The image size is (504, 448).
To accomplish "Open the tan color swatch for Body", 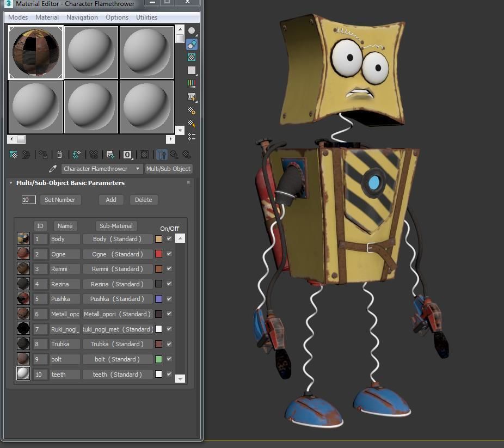I will tap(158, 239).
